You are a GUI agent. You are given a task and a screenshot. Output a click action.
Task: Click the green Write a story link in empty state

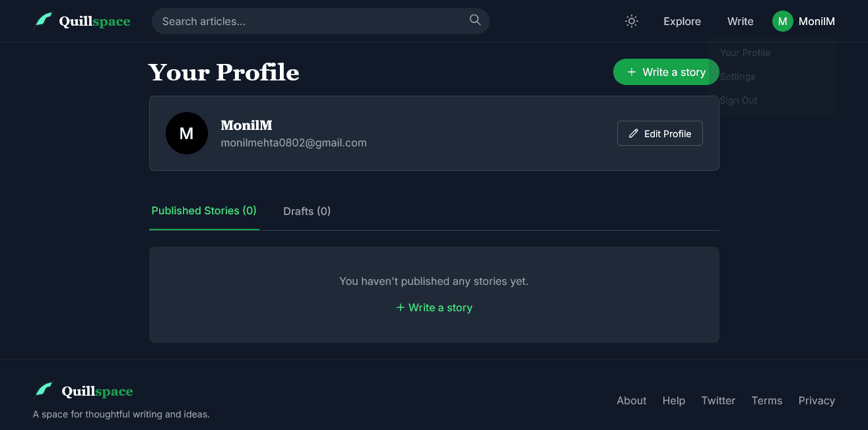(x=434, y=307)
